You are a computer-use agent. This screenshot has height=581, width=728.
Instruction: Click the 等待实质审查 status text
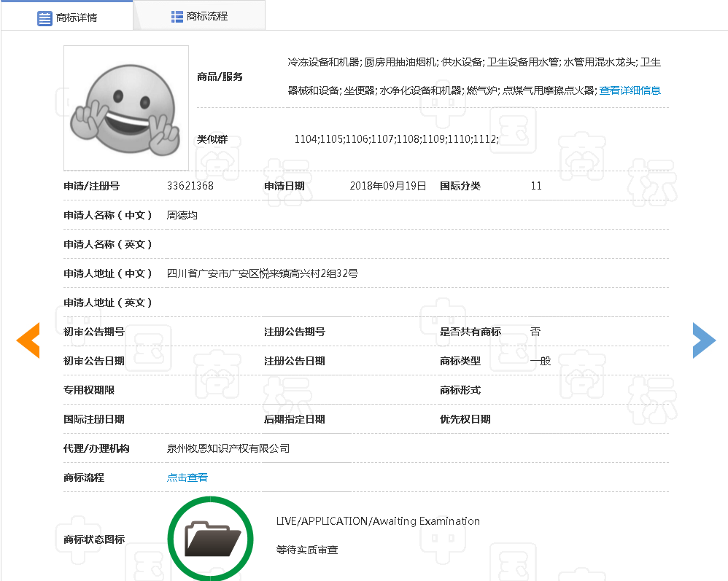307,550
